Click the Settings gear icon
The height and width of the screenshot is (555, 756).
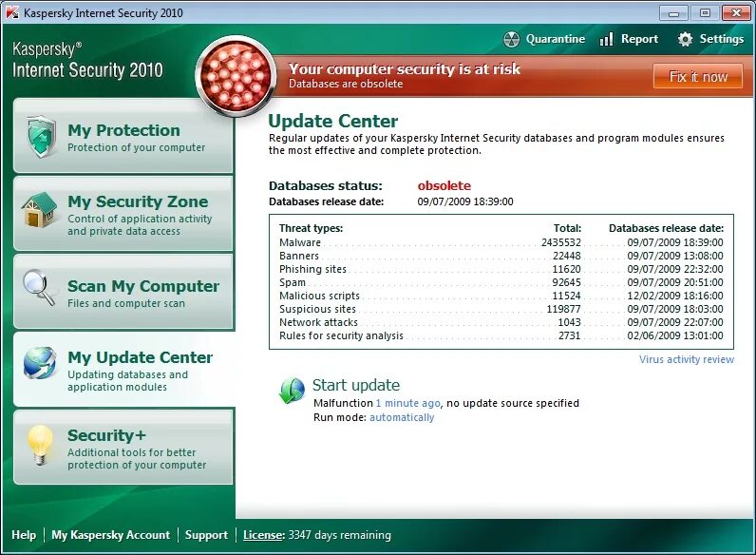[x=685, y=39]
